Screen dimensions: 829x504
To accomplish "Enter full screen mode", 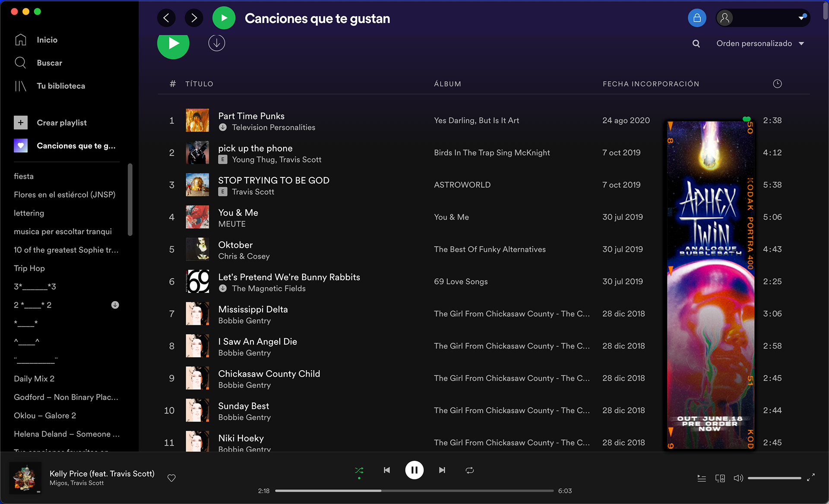I will pyautogui.click(x=811, y=477).
